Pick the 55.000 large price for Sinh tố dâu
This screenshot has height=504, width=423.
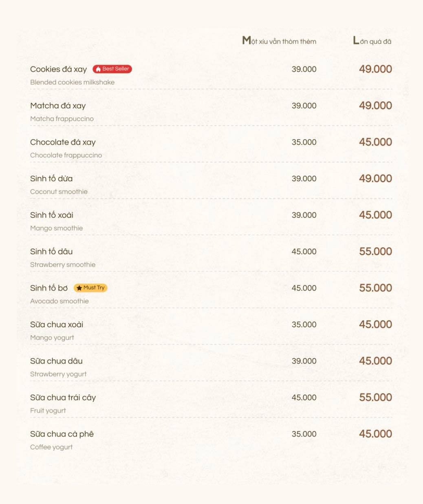point(375,252)
